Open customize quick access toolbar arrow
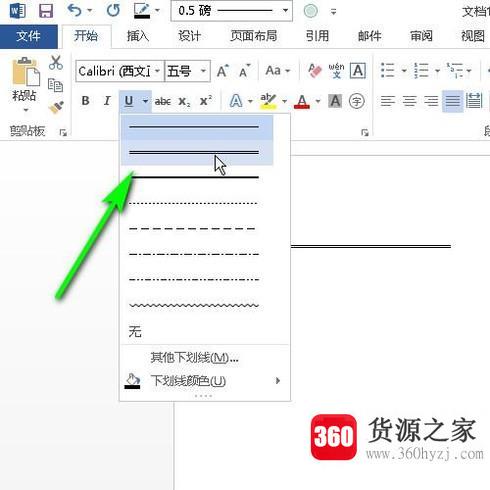The image size is (490, 490). (333, 12)
